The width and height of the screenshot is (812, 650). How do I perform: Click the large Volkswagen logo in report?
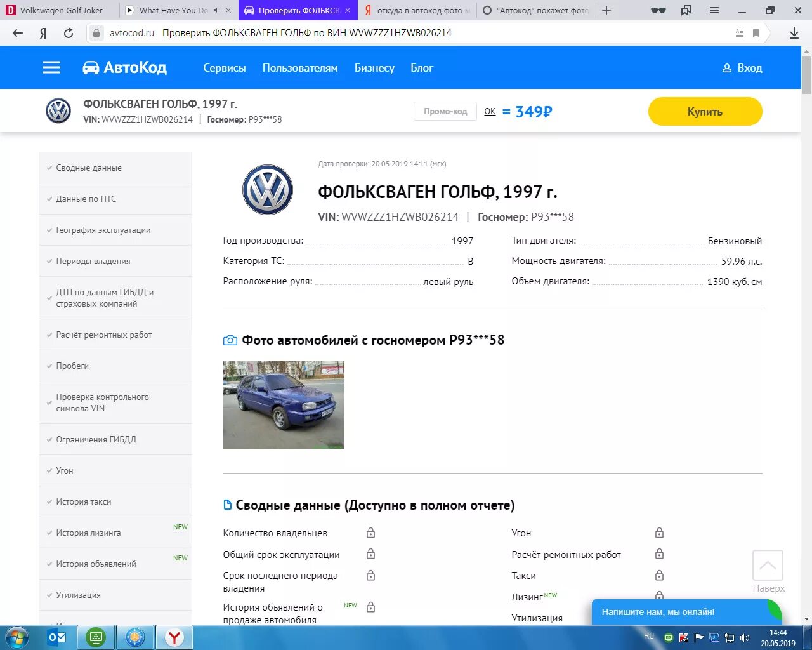tap(268, 190)
